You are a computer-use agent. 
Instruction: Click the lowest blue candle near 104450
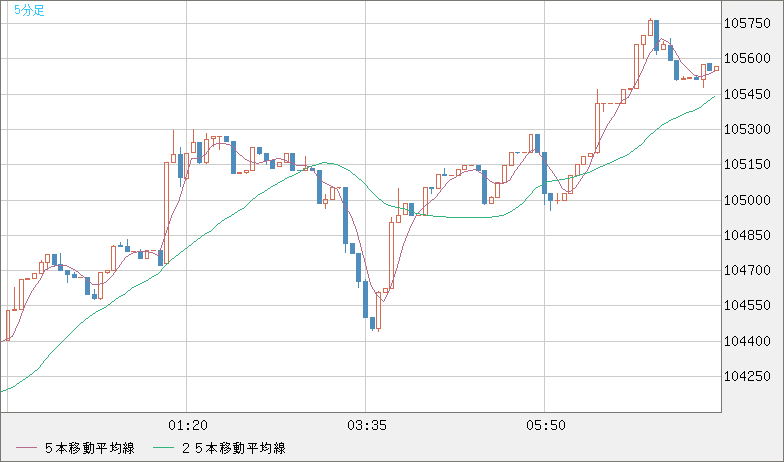tap(372, 324)
